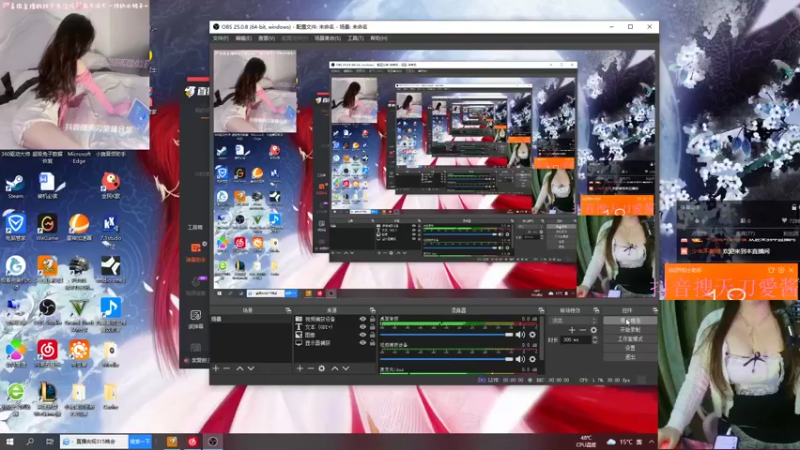Open the 工具(T) menu in OBS
This screenshot has height=450, width=800.
356,38
